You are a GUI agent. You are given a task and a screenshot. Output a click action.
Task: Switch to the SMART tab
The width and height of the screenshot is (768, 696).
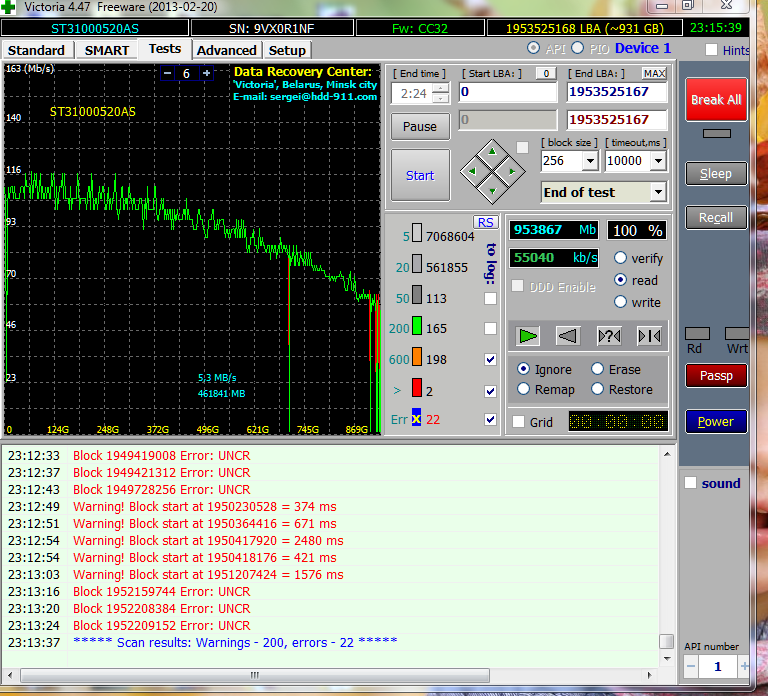point(106,50)
